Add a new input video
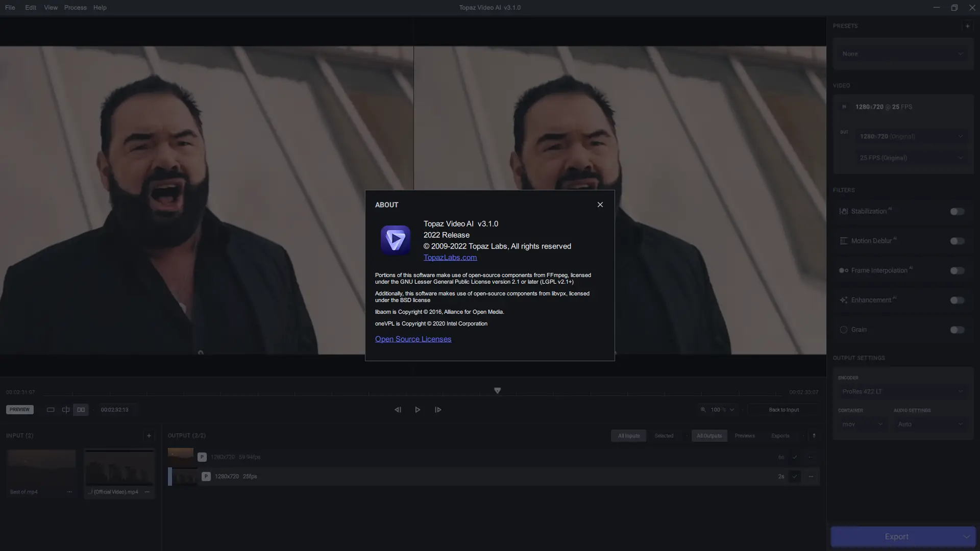The width and height of the screenshot is (980, 551). [x=149, y=436]
